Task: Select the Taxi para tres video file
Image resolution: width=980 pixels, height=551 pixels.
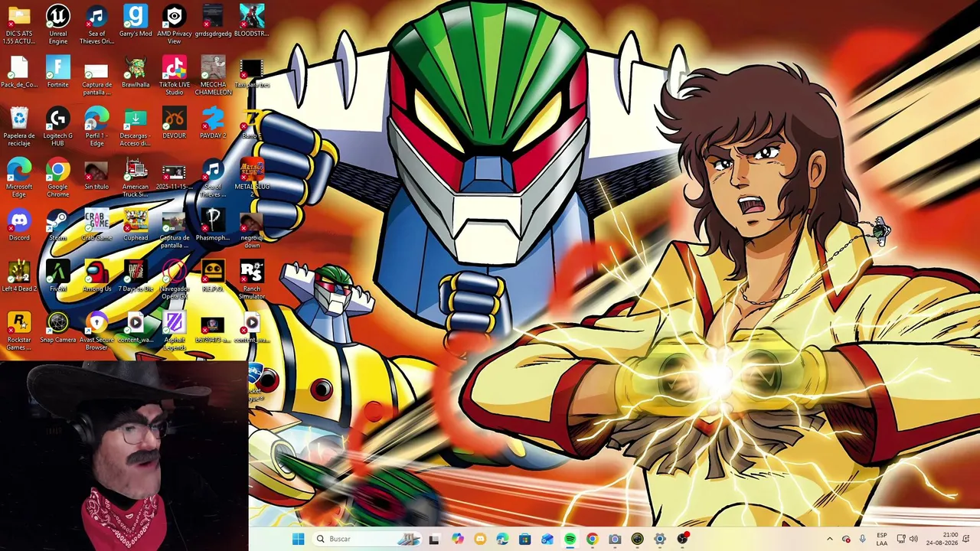Action: 251,73
